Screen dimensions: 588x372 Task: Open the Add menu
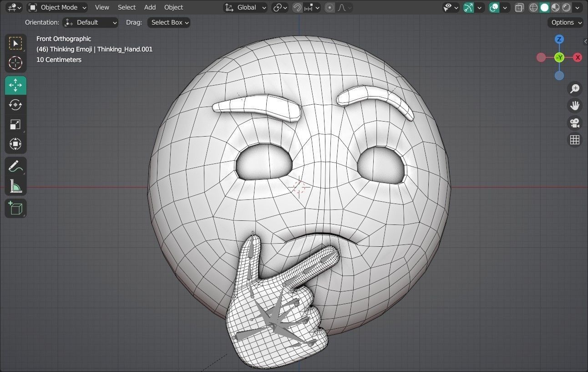click(150, 7)
